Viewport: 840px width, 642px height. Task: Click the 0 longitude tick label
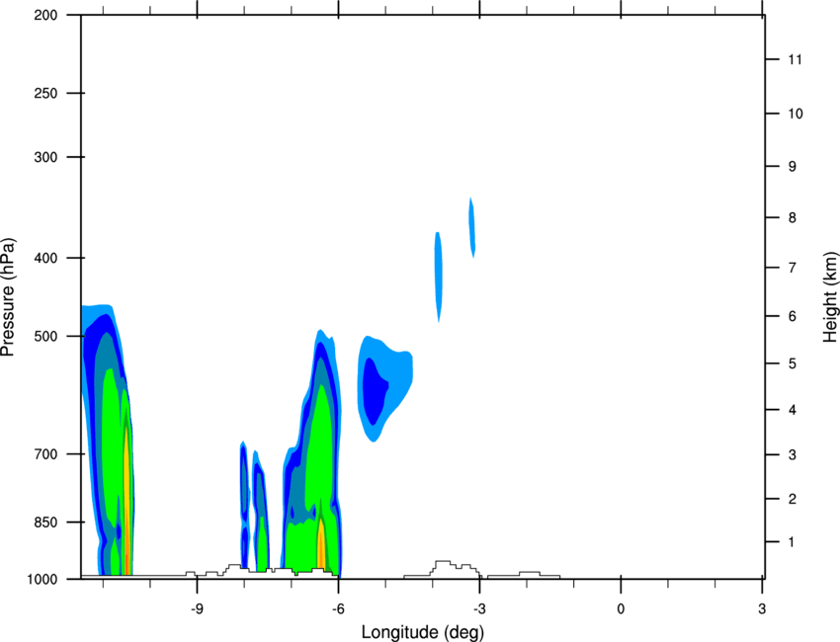[621, 609]
